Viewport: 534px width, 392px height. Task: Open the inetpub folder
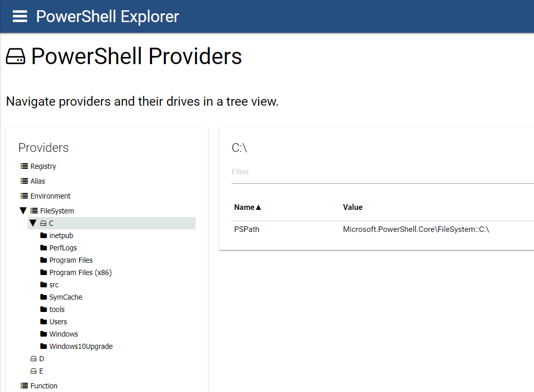[x=61, y=236]
